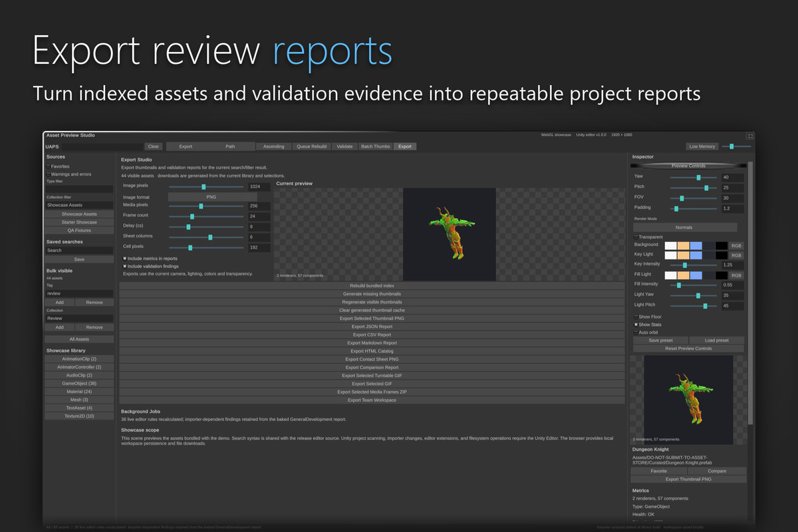This screenshot has height=532, width=798.
Task: Click the Clear search button
Action: coord(154,146)
